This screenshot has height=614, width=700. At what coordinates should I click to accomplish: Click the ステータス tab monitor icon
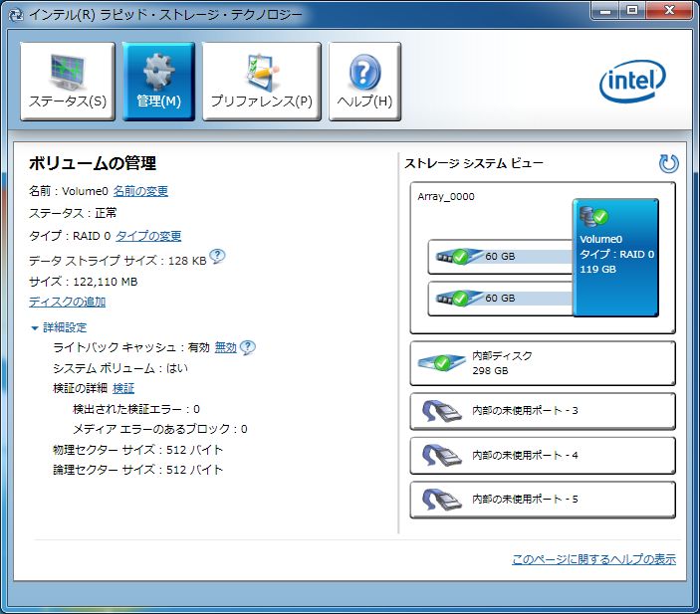(x=67, y=72)
